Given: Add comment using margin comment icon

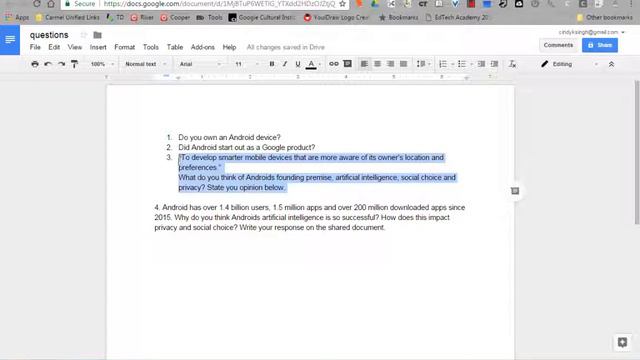Looking at the screenshot, I should (x=515, y=191).
